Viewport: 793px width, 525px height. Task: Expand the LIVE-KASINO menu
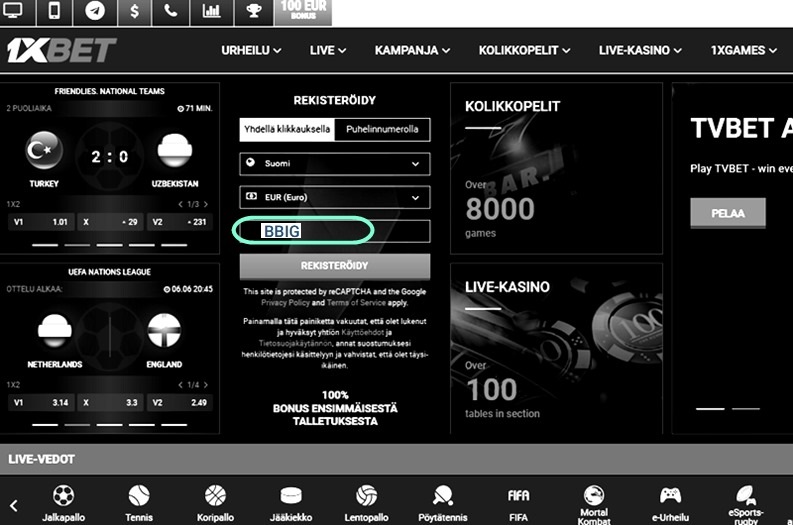pos(640,50)
